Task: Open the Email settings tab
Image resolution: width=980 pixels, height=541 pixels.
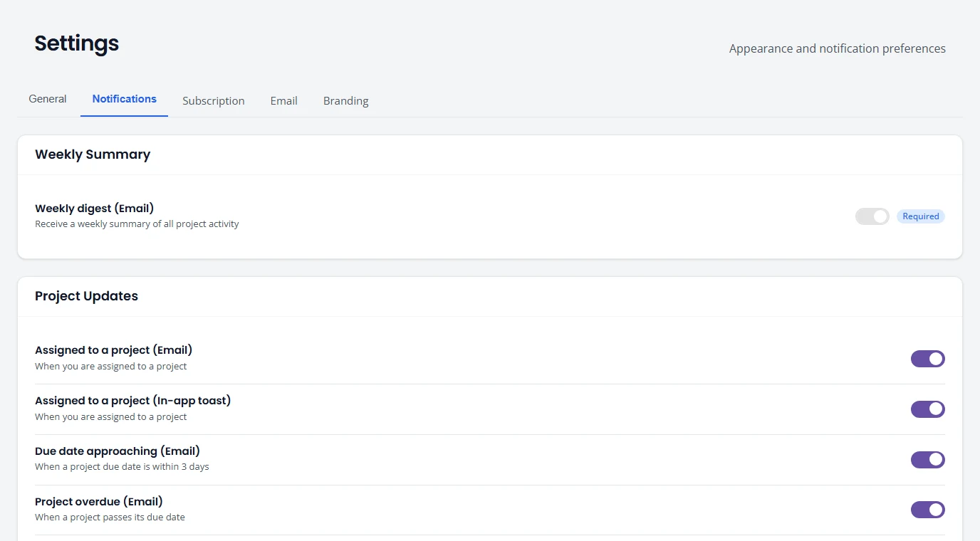Action: tap(284, 100)
